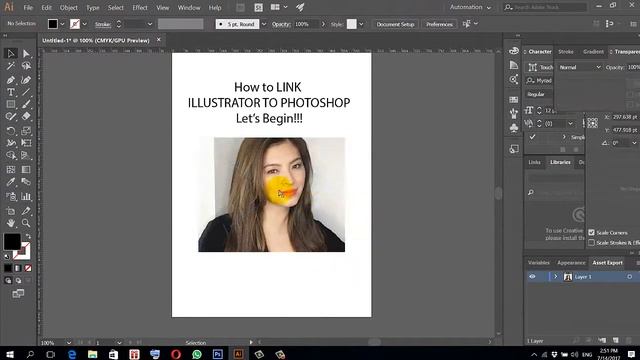This screenshot has width=640, height=360.
Task: Swap fill and stroke colors
Action: tap(28, 236)
